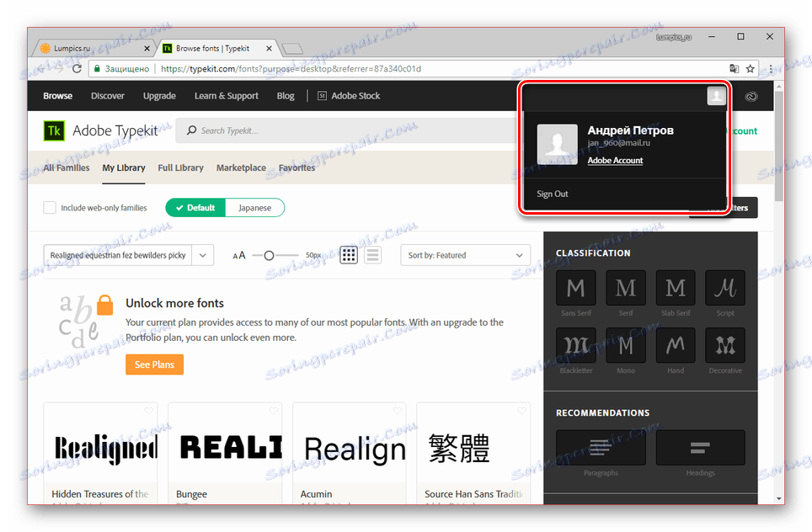The width and height of the screenshot is (812, 532).
Task: Open Learn & Support menu
Action: click(x=227, y=96)
